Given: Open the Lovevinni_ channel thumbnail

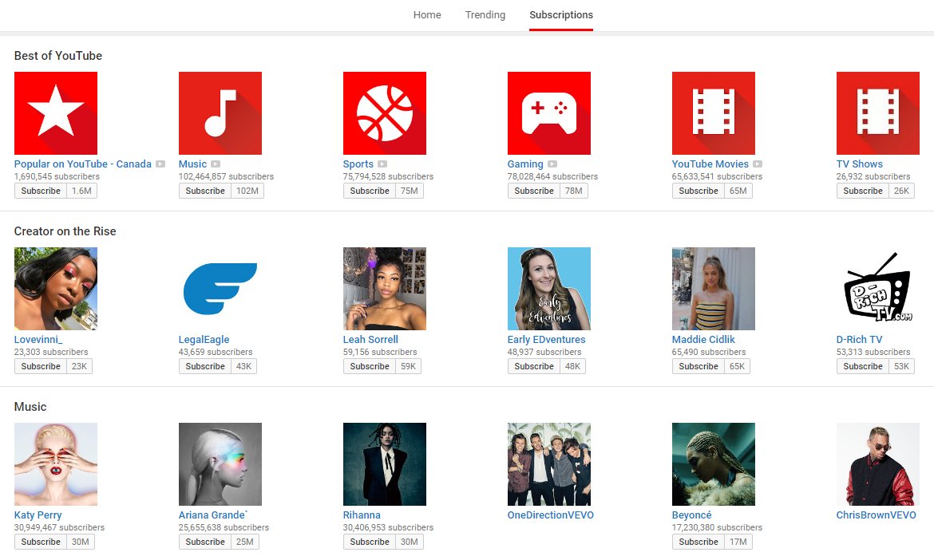Looking at the screenshot, I should 56,289.
